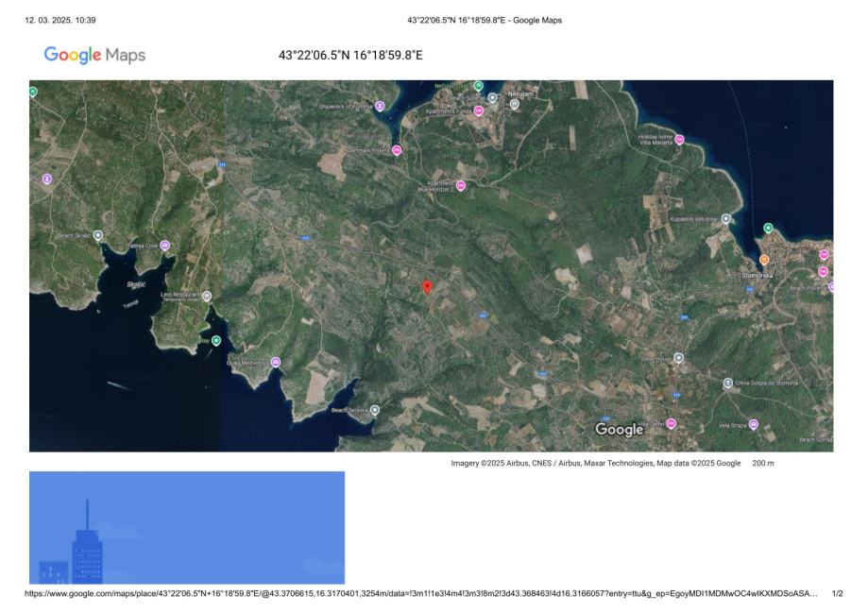
Task: Click the green pin in map's top-left corner
Action: click(x=33, y=92)
